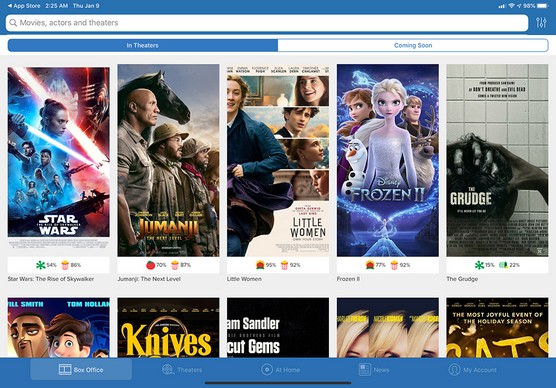Viewport: 556px width, 388px height.
Task: Open the blonde women movie poster
Action: point(388,327)
